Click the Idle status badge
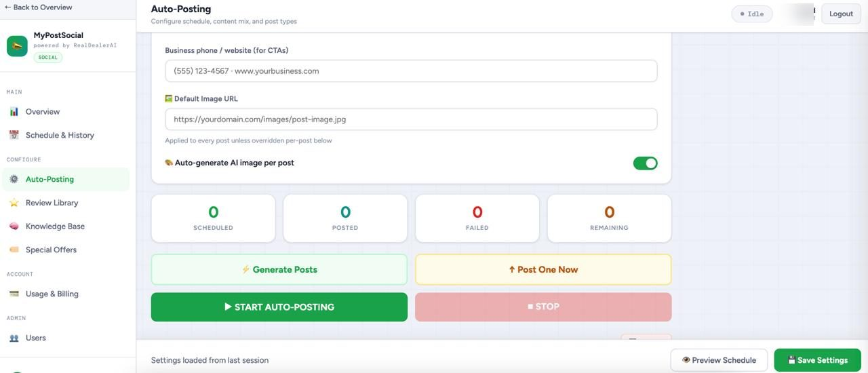The image size is (868, 373). pyautogui.click(x=751, y=14)
